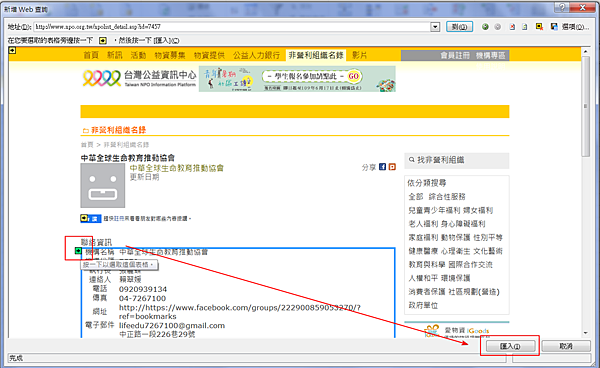Select the entire page with the top-left yellow arrow
The image size is (600, 368).
coord(12,50)
